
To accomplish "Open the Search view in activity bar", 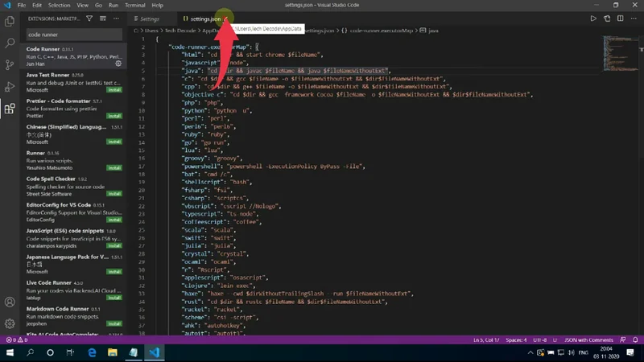I will pyautogui.click(x=10, y=43).
